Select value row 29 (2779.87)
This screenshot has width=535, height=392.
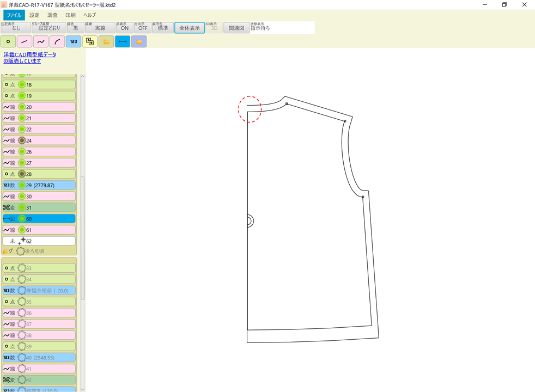click(x=39, y=185)
